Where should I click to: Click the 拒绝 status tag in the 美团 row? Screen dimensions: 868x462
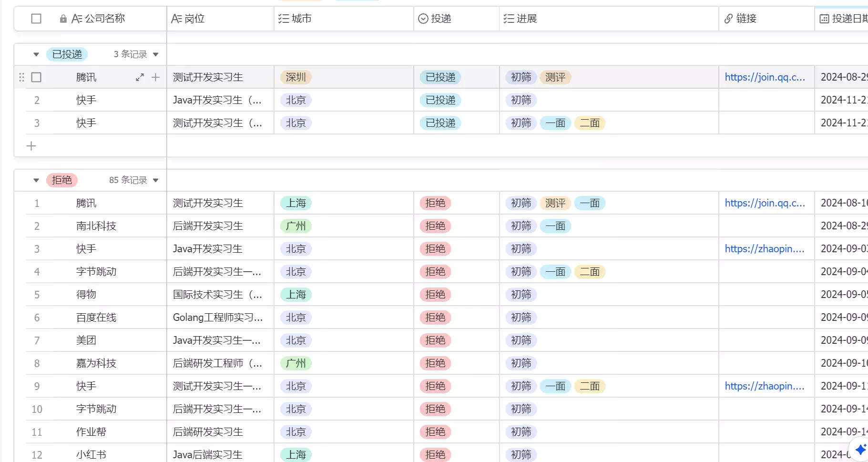click(x=435, y=340)
